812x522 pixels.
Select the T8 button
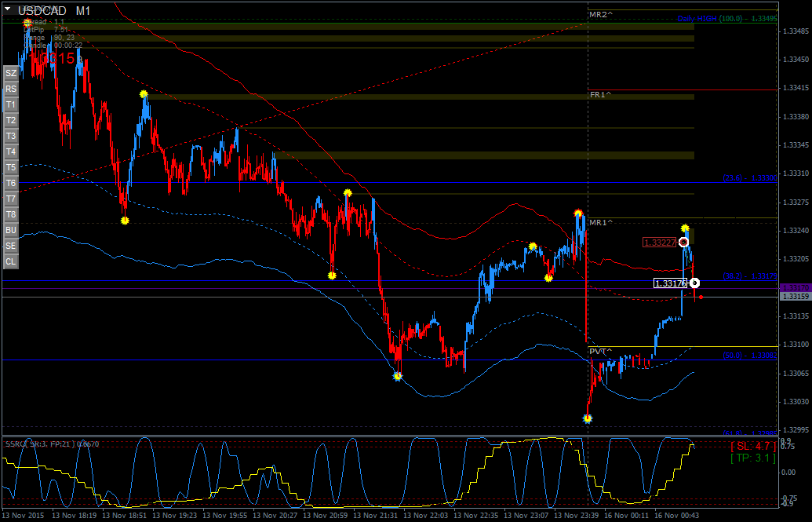11,214
